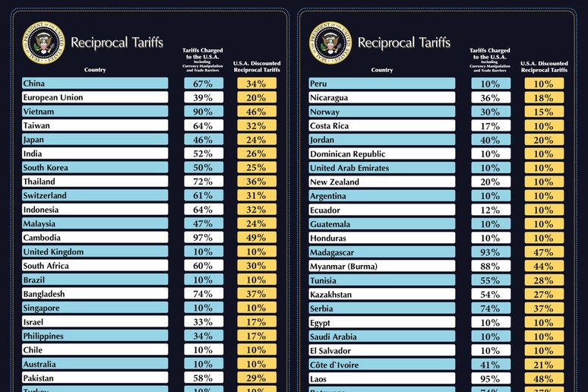Select the Peru country cell
The width and height of the screenshot is (588, 392).
point(382,84)
